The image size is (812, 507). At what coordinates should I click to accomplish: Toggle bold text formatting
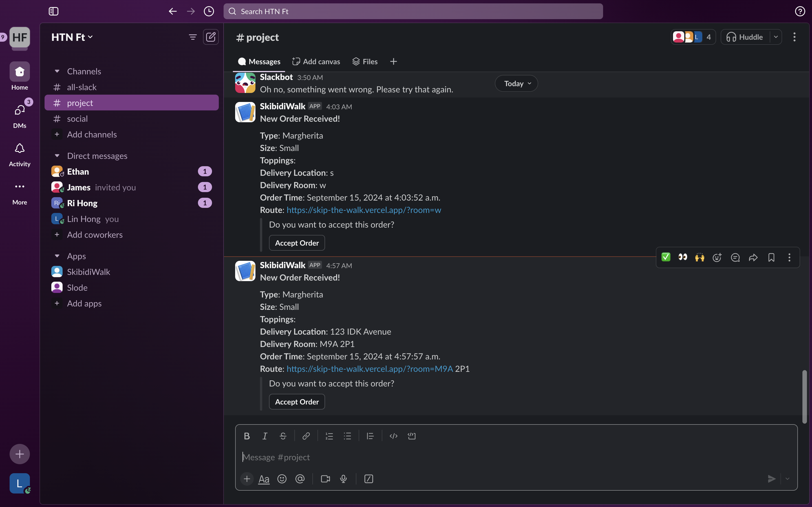point(247,436)
